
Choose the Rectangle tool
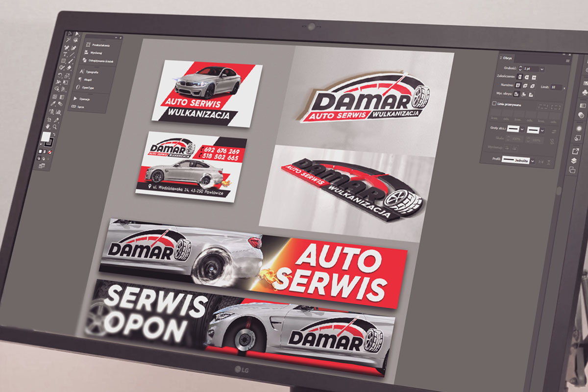tap(63, 61)
